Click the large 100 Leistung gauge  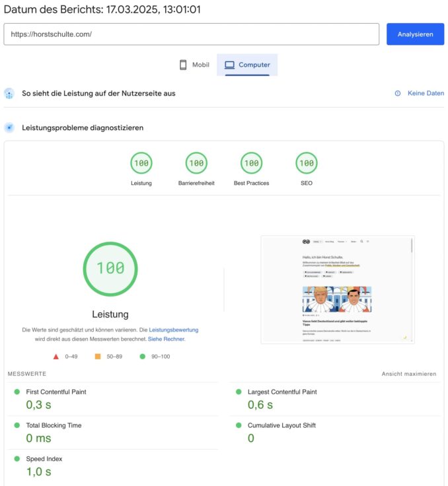click(x=110, y=269)
